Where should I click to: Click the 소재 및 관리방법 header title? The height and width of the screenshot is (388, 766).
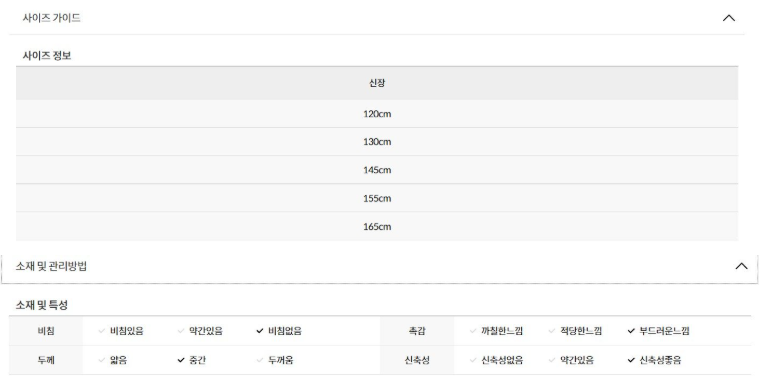pos(51,266)
